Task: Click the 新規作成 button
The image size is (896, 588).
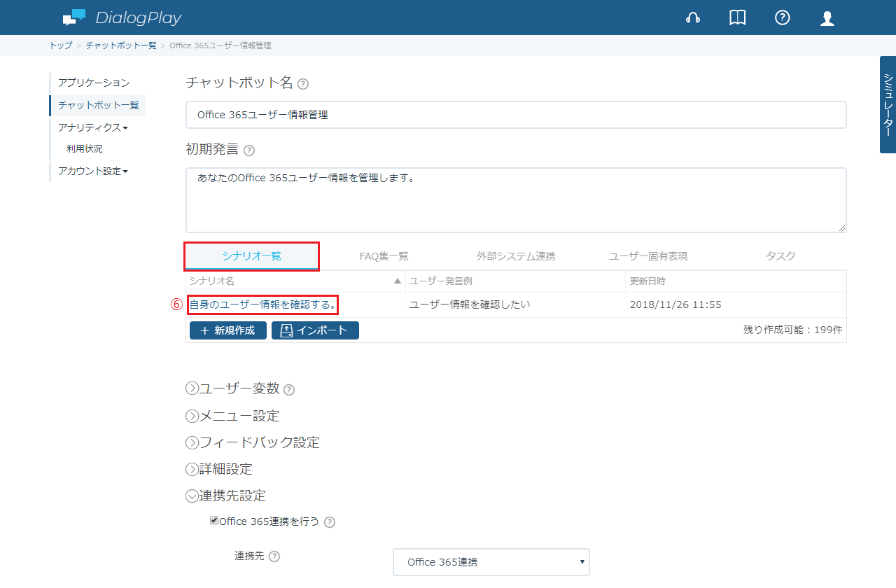Action: pyautogui.click(x=228, y=330)
